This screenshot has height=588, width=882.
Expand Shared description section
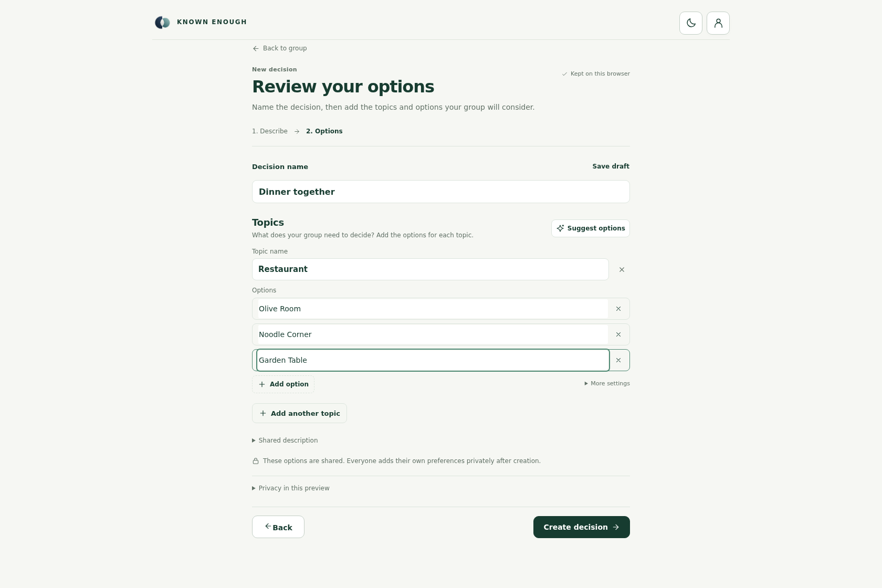[285, 440]
